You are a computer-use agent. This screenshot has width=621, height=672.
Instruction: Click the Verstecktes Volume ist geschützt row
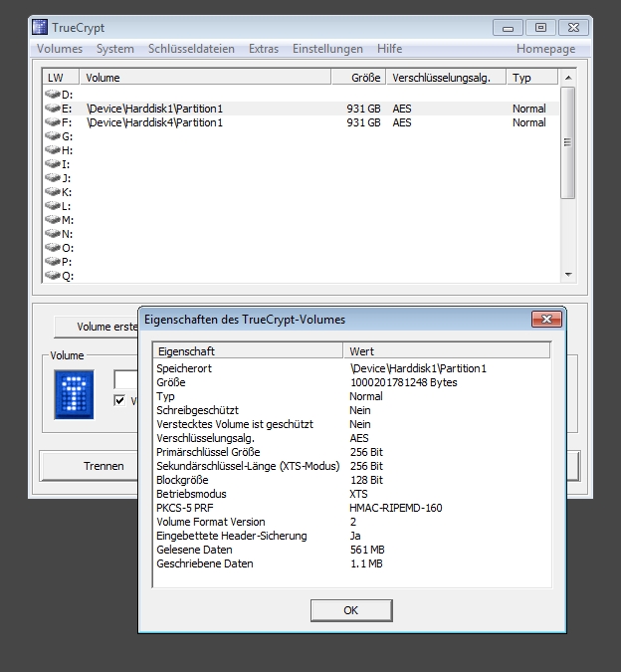[352, 424]
